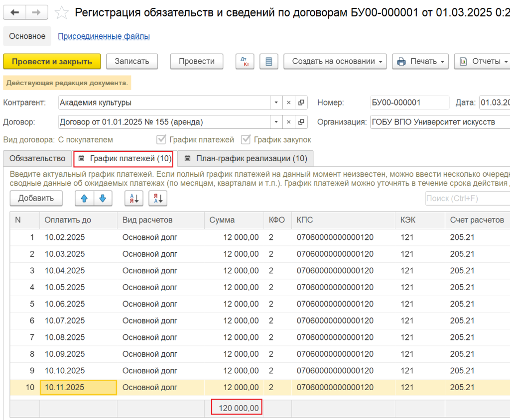Viewport: 510px width, 420px height.
Task: Select the Основное section
Action: [27, 36]
